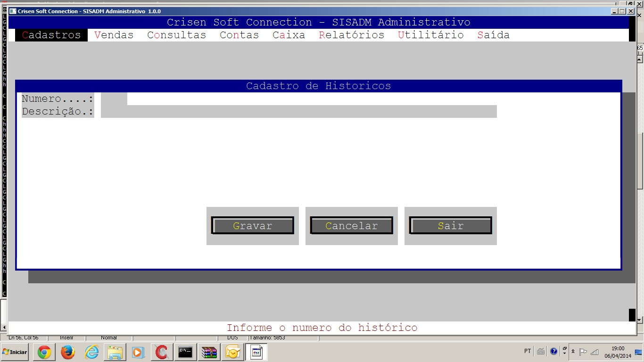This screenshot has width=644, height=362.
Task: Click the 'Informe o numero do histórico' message
Action: click(x=322, y=328)
